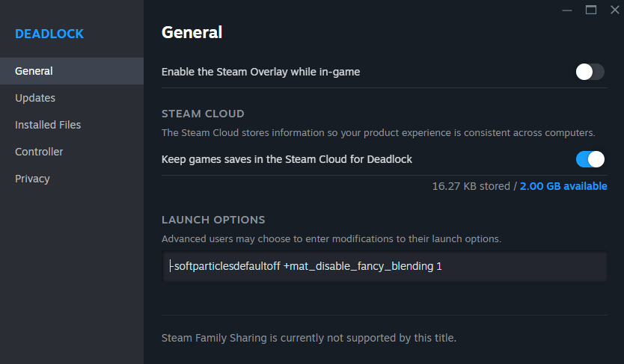Click the LAUNCH OPTIONS section heading
Screen dimensions: 624x364
pyautogui.click(x=213, y=220)
